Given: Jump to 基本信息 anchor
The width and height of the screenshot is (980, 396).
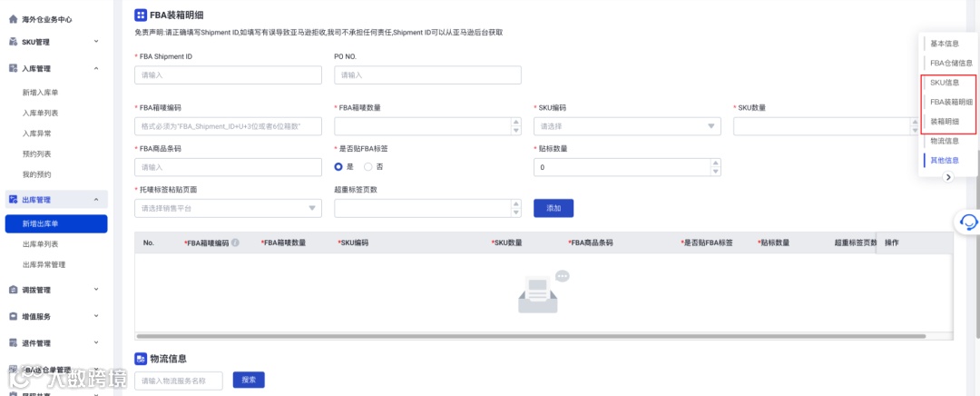Looking at the screenshot, I should tap(945, 44).
